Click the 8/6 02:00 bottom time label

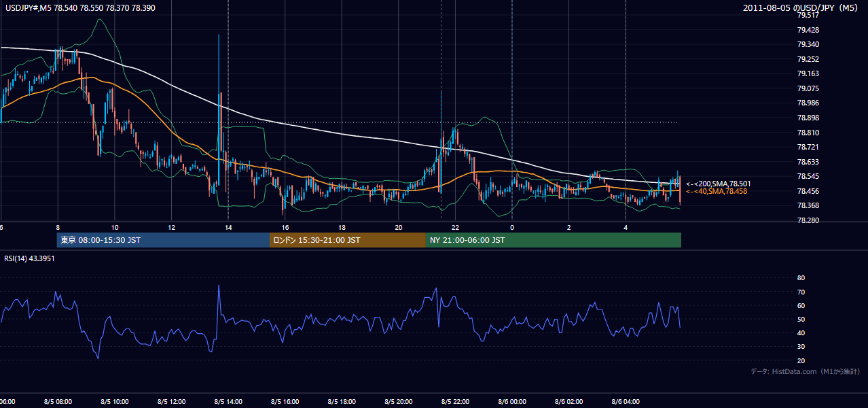(568, 402)
